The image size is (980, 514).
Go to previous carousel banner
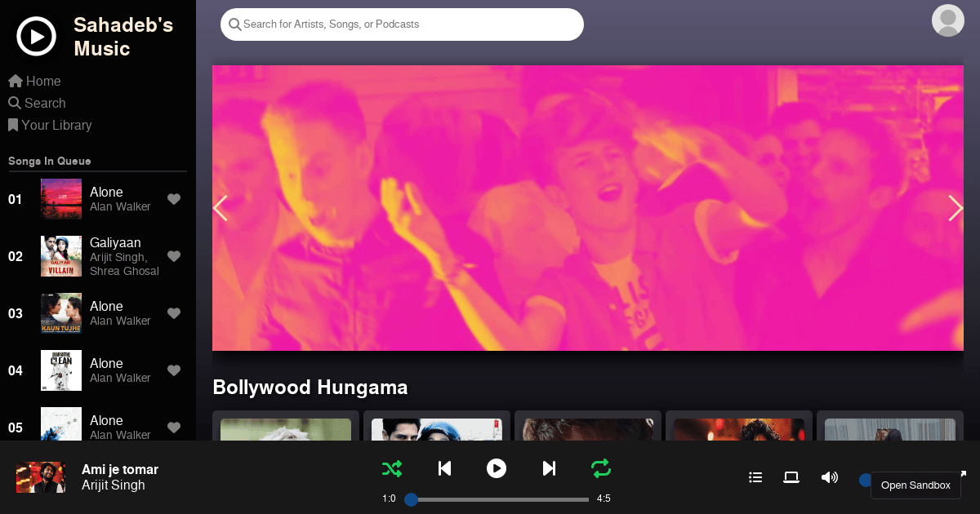220,208
